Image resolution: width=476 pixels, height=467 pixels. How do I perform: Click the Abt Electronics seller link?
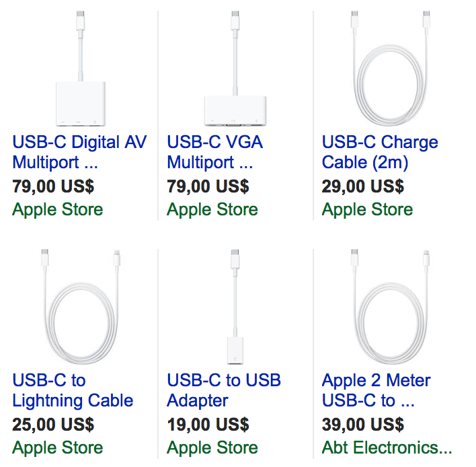click(387, 447)
